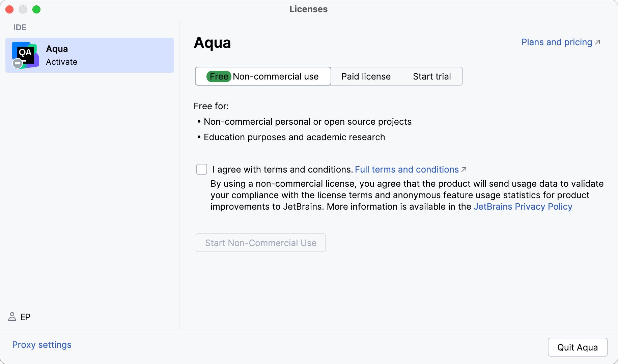Switch to the Start trial tab
Screen dimensions: 618x364
point(432,77)
